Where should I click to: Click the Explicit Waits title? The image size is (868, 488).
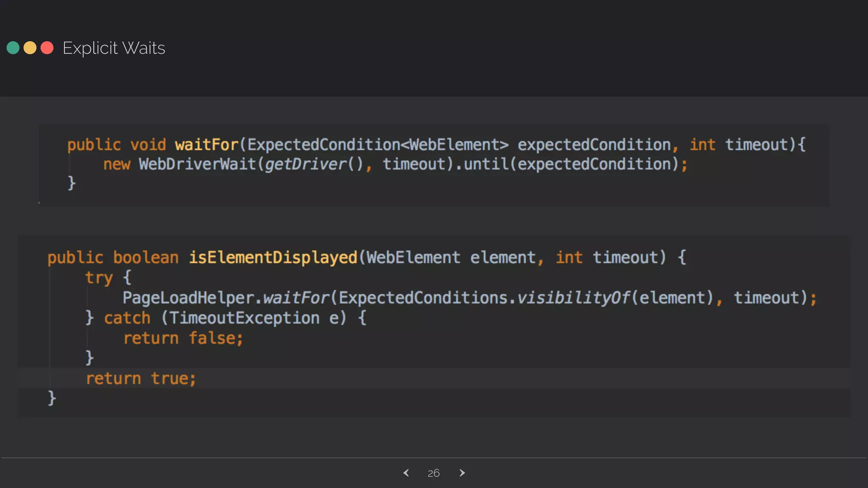pyautogui.click(x=114, y=48)
